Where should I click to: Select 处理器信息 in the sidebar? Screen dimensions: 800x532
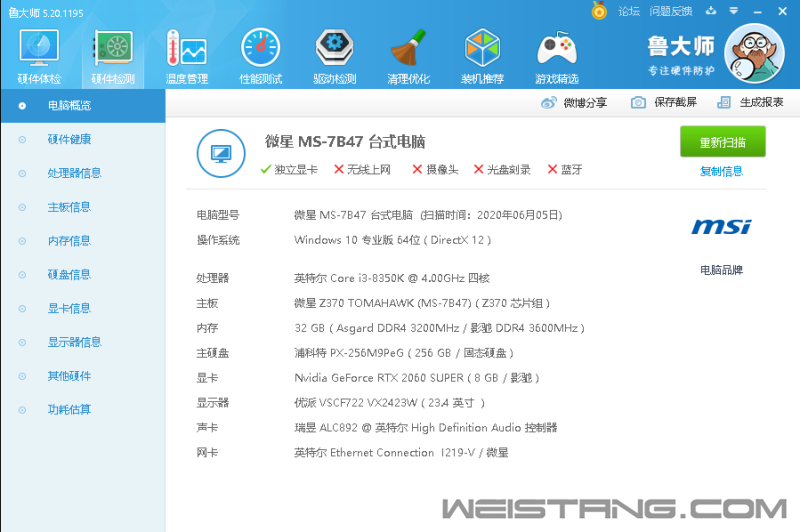click(x=74, y=173)
